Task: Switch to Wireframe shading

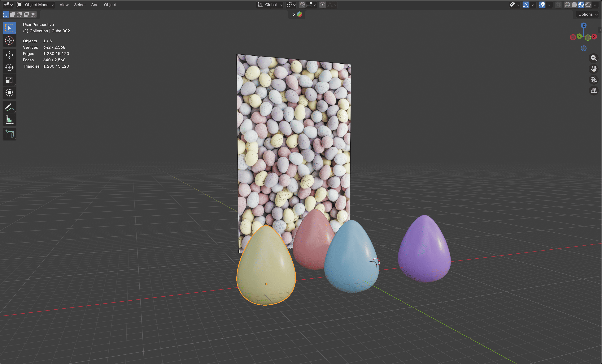Action: click(567, 5)
